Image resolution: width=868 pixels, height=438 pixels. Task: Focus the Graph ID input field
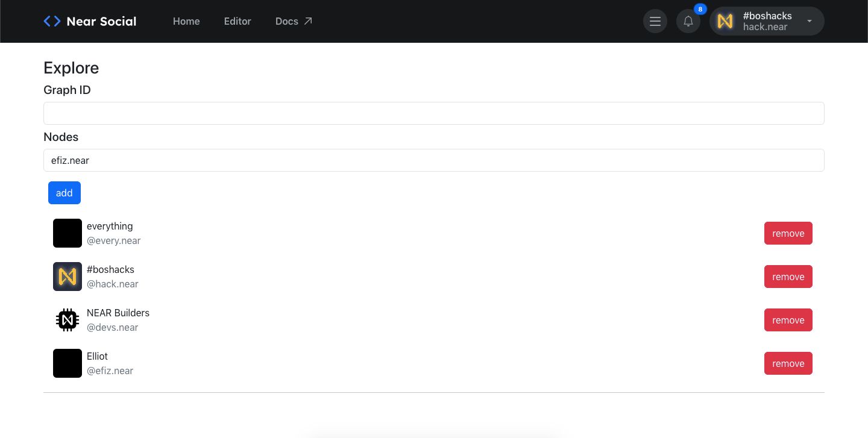(x=434, y=113)
